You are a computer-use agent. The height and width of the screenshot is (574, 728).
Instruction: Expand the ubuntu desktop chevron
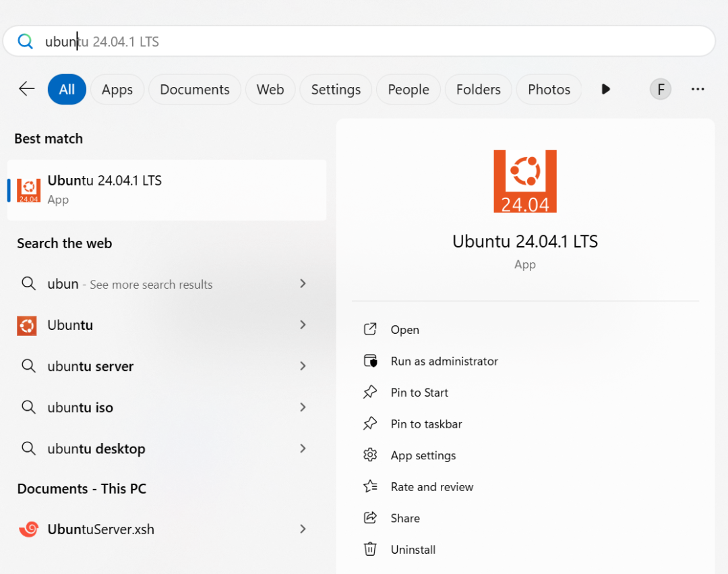(303, 448)
